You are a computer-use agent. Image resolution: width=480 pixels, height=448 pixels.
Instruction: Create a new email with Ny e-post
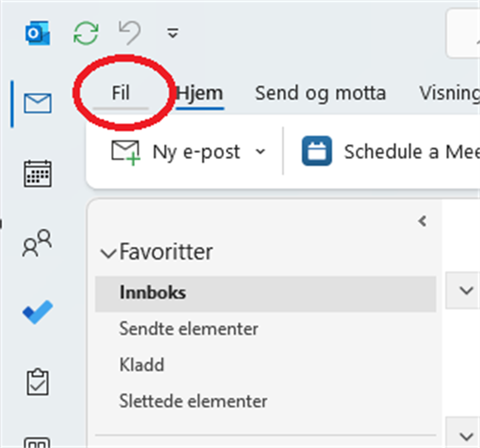(x=176, y=151)
